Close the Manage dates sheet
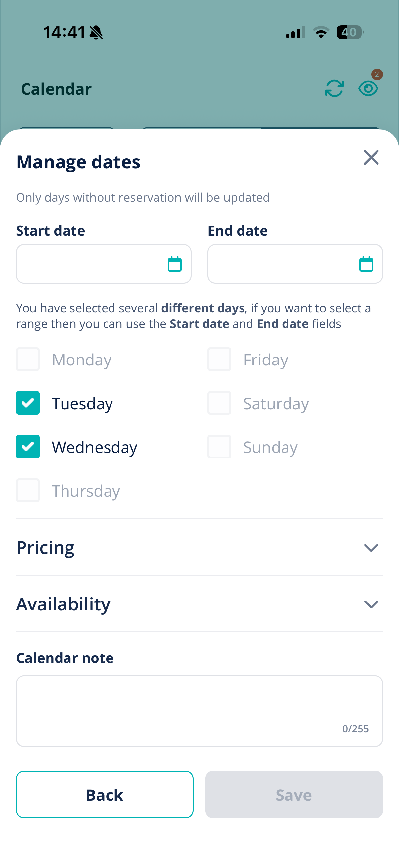The width and height of the screenshot is (399, 868). [x=371, y=157]
